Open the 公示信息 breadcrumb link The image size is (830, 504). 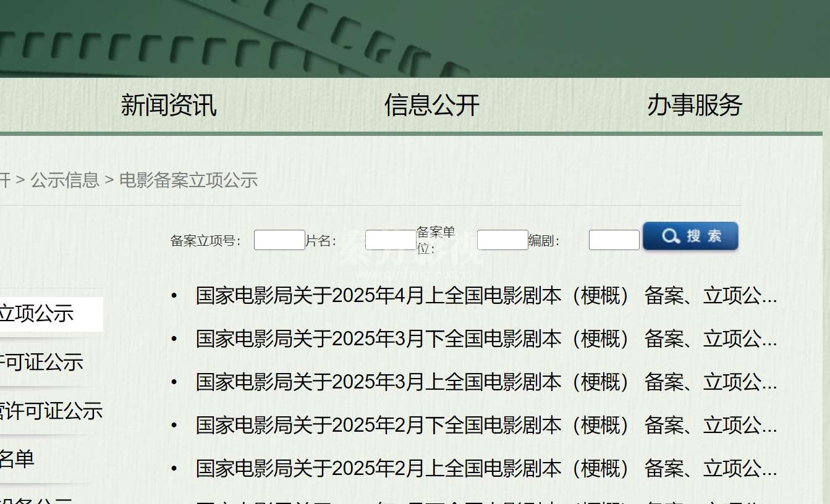[65, 180]
